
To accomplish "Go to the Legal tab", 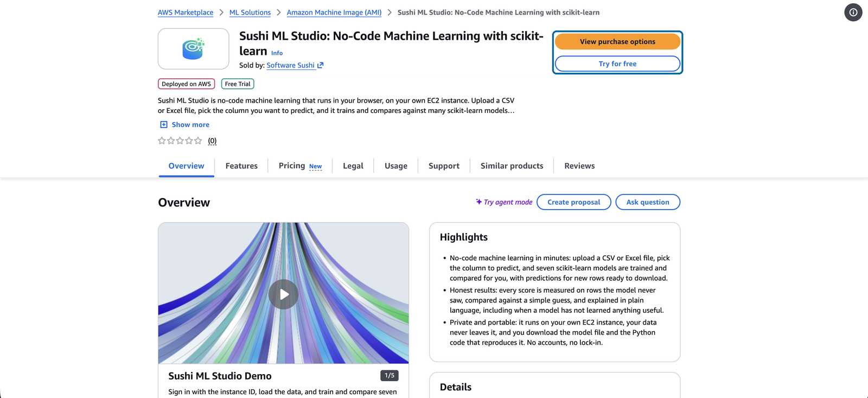I will (x=353, y=166).
